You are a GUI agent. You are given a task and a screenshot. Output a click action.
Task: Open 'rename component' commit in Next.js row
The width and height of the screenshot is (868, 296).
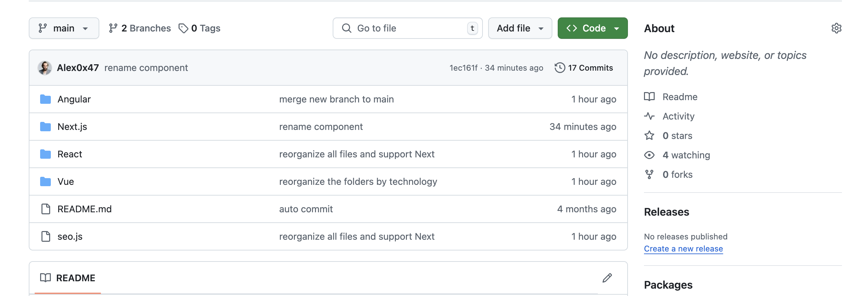tap(321, 127)
